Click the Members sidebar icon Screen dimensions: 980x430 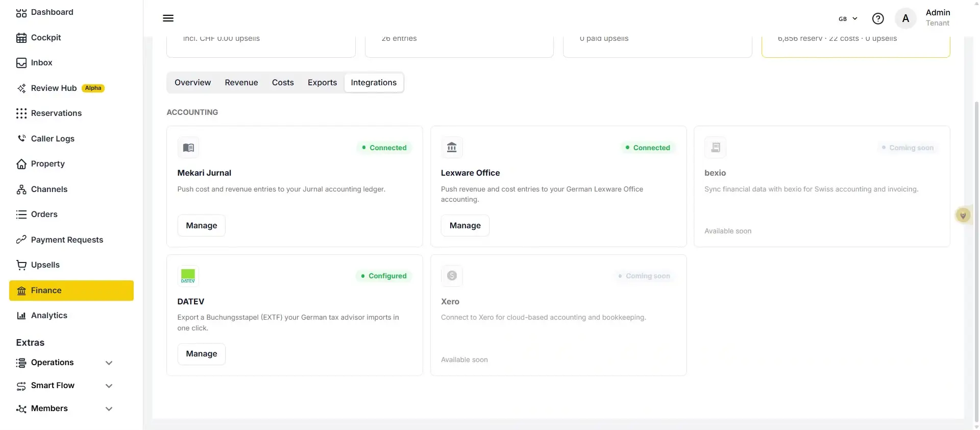click(x=21, y=409)
